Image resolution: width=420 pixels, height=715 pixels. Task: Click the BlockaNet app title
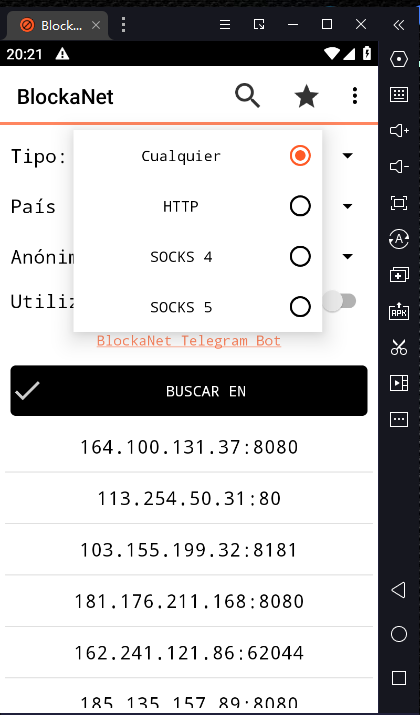(x=65, y=97)
